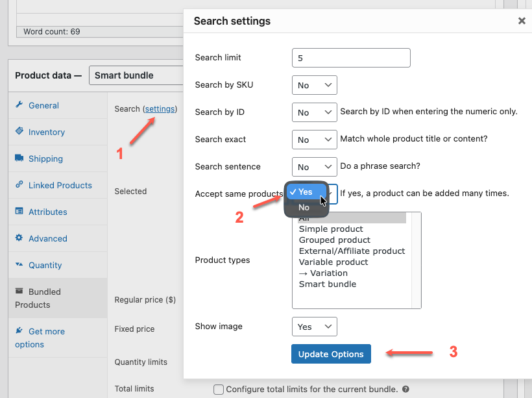
Task: Open the Get more options tab
Action: [58, 338]
